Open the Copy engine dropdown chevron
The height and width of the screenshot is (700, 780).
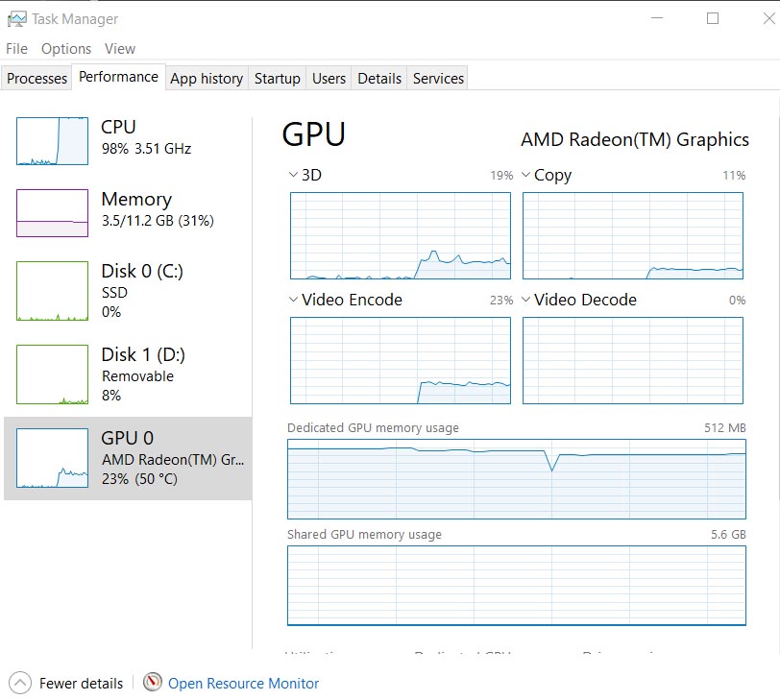(525, 175)
